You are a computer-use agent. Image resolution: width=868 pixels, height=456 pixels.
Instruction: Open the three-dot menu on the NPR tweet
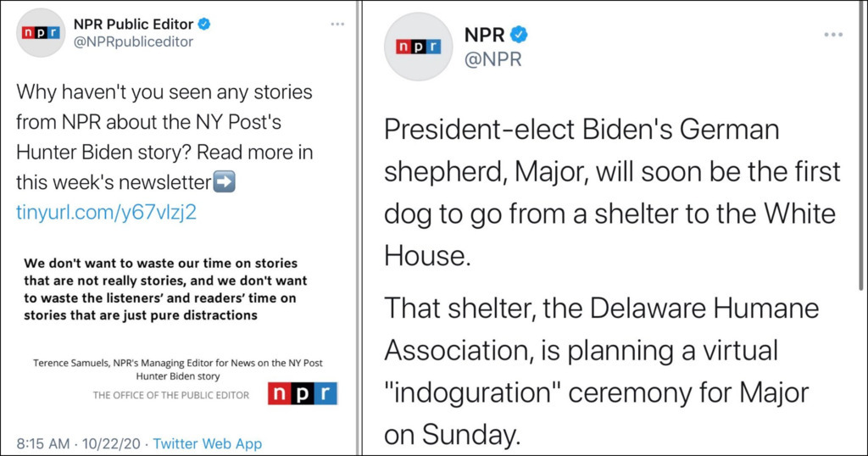[x=833, y=34]
